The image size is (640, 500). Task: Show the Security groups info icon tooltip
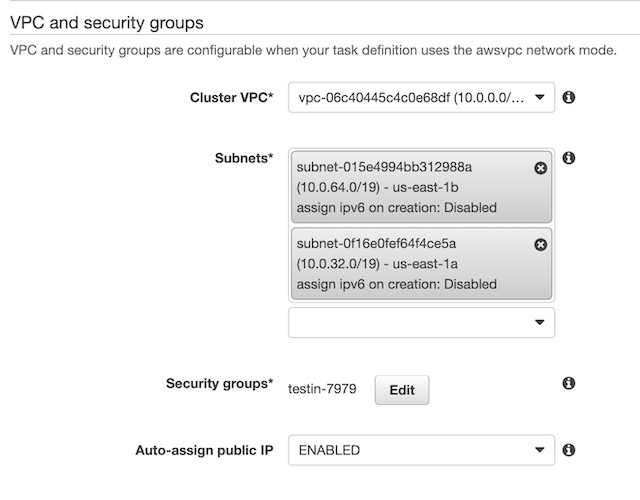click(x=568, y=384)
